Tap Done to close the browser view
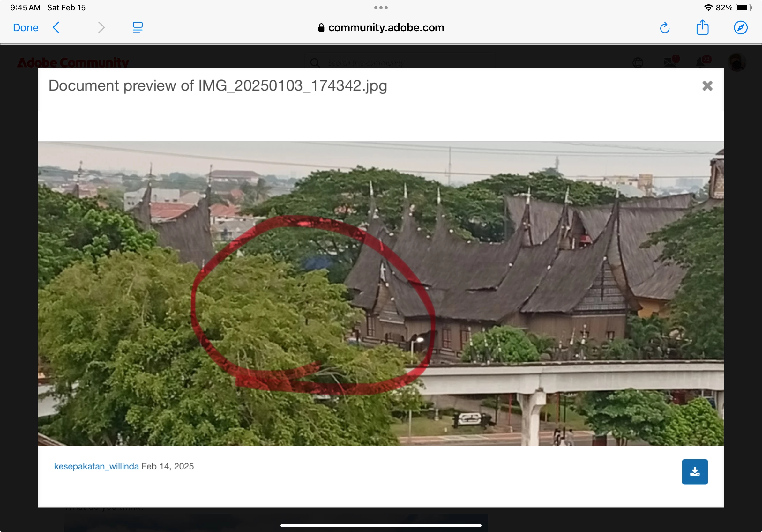Viewport: 762px width, 532px height. point(26,27)
